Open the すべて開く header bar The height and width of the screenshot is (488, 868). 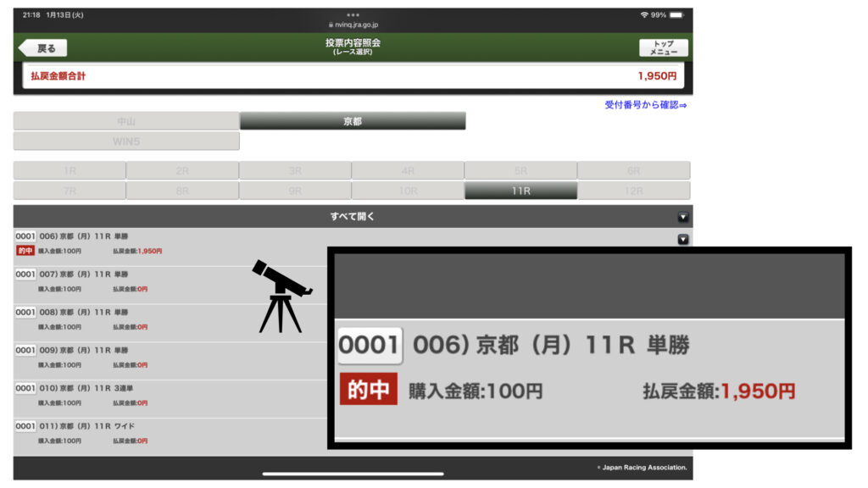pyautogui.click(x=353, y=217)
